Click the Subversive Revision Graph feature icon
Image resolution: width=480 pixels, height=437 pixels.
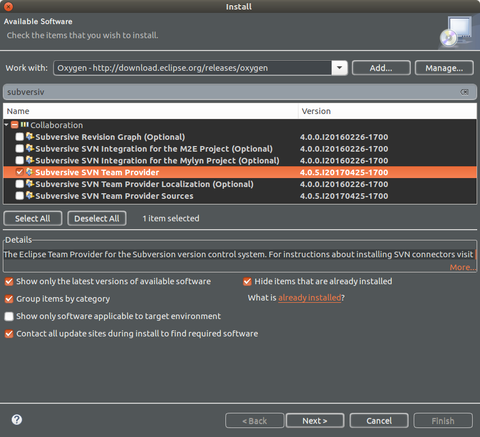pyautogui.click(x=30, y=136)
